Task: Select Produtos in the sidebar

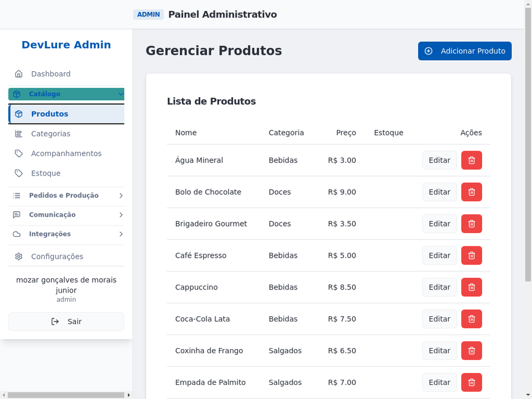Action: (x=49, y=114)
